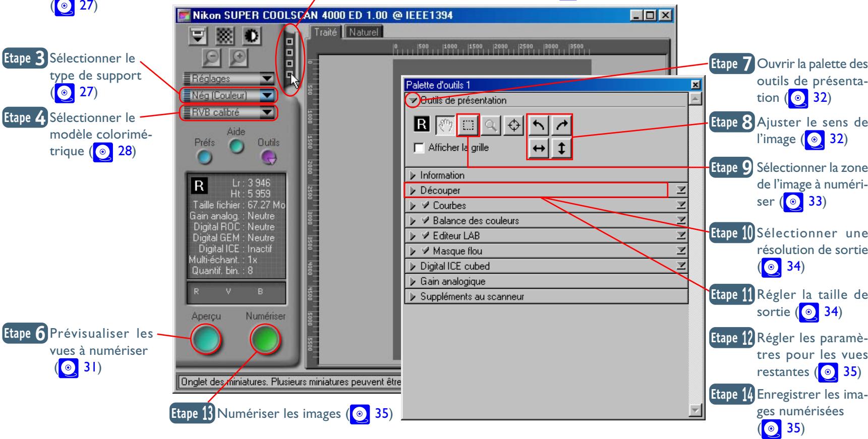Click the Aperçu preview button

(206, 339)
